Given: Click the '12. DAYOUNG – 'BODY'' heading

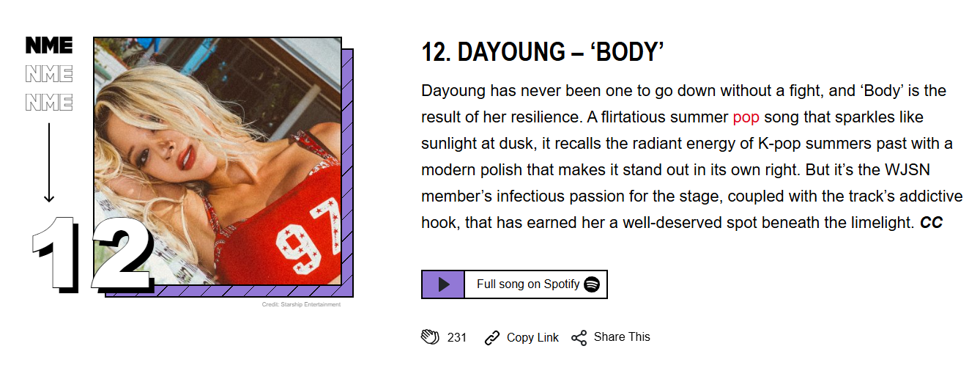Looking at the screenshot, I should [543, 53].
